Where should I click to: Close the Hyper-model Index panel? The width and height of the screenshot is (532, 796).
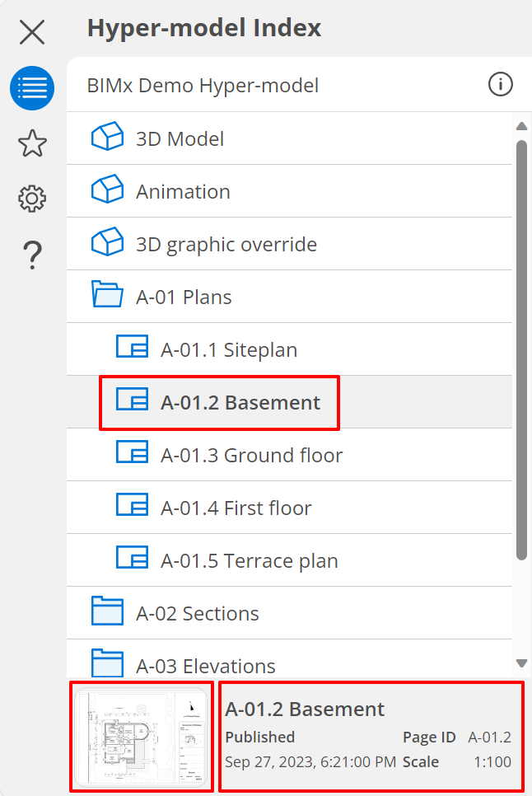[32, 32]
